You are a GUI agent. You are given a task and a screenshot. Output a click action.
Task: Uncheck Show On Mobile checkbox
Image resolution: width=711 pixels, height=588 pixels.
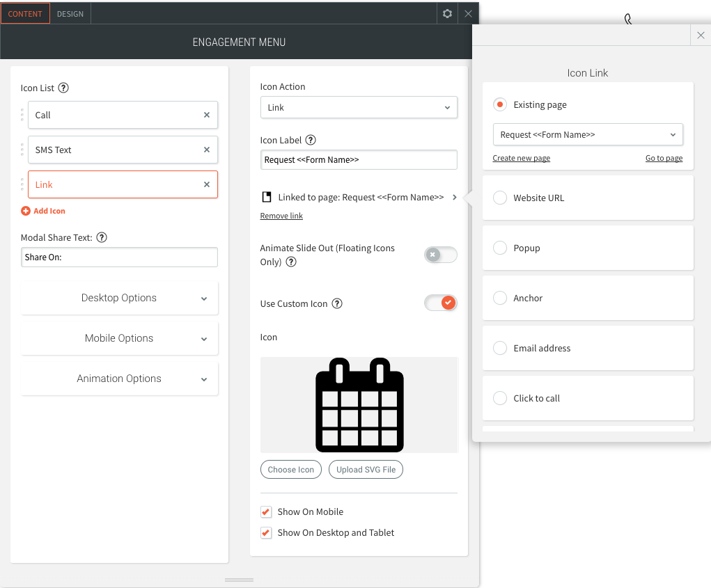pyautogui.click(x=266, y=511)
